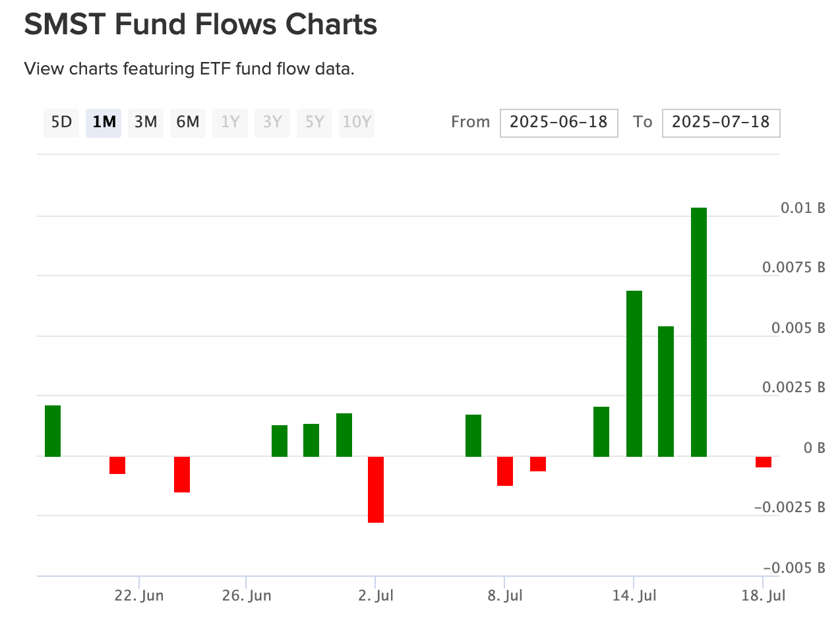The width and height of the screenshot is (840, 619).
Task: Click the 5Y range button
Action: (315, 123)
